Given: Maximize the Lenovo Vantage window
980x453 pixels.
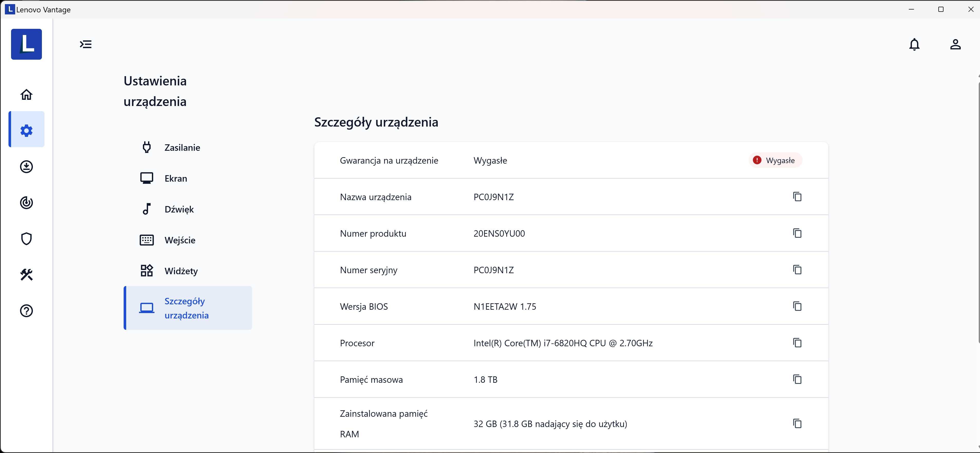Looking at the screenshot, I should click(x=941, y=9).
